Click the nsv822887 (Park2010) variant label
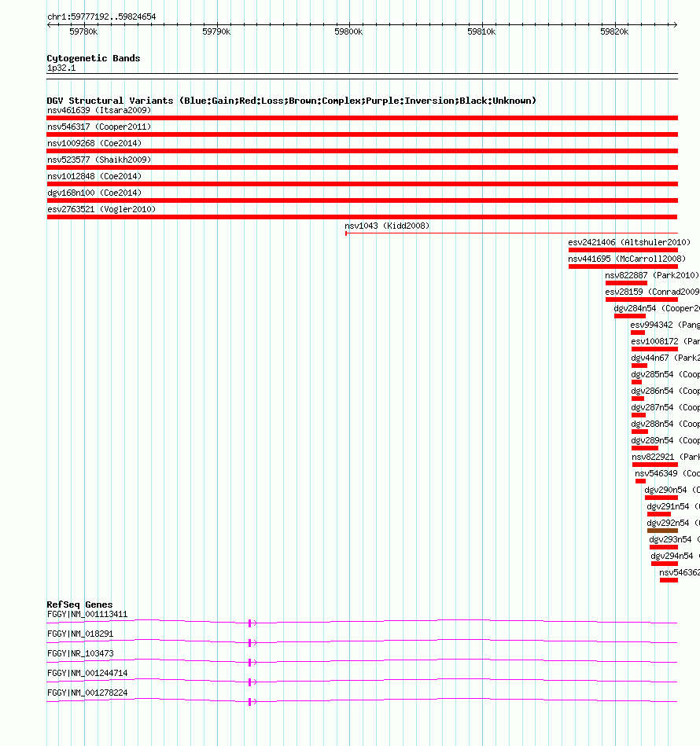Viewport: 700px width, 746px height. (x=652, y=275)
